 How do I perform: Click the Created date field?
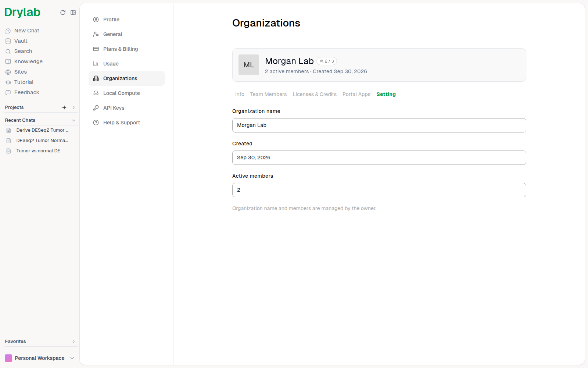379,158
